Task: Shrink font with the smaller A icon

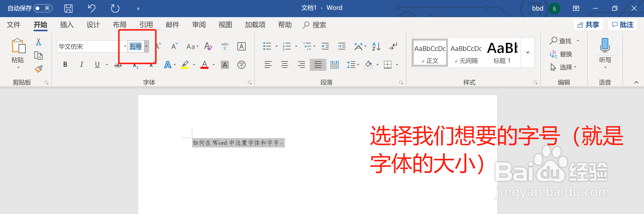Action: coord(174,46)
